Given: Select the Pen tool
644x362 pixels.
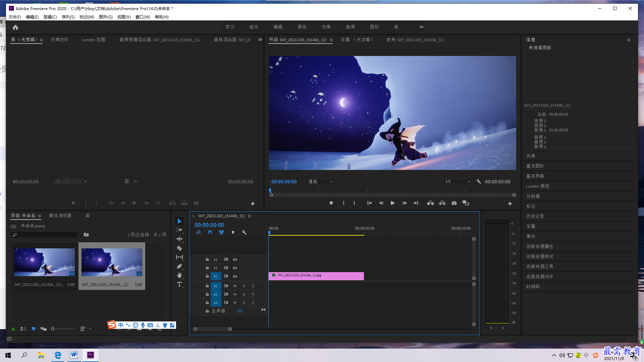Looking at the screenshot, I should coord(179,266).
